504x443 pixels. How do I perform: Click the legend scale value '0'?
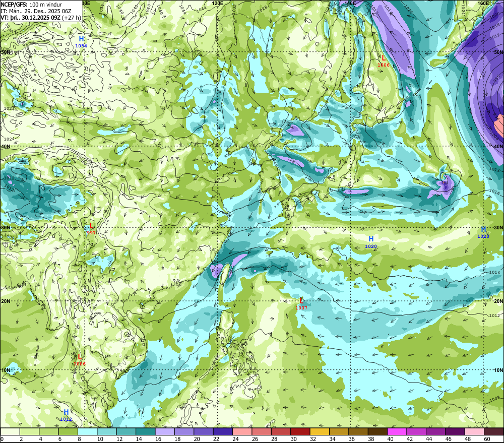tap(2, 439)
